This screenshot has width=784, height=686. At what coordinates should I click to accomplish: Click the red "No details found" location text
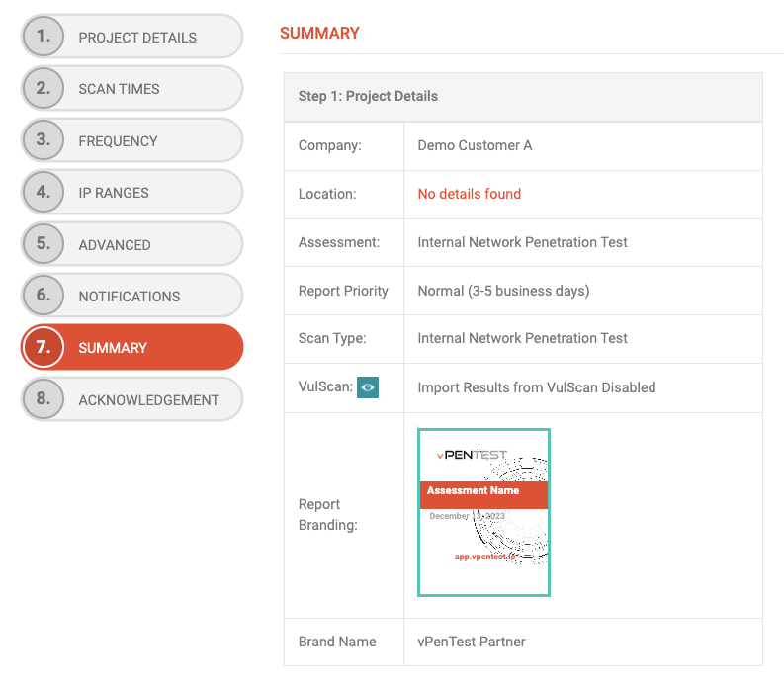[469, 194]
